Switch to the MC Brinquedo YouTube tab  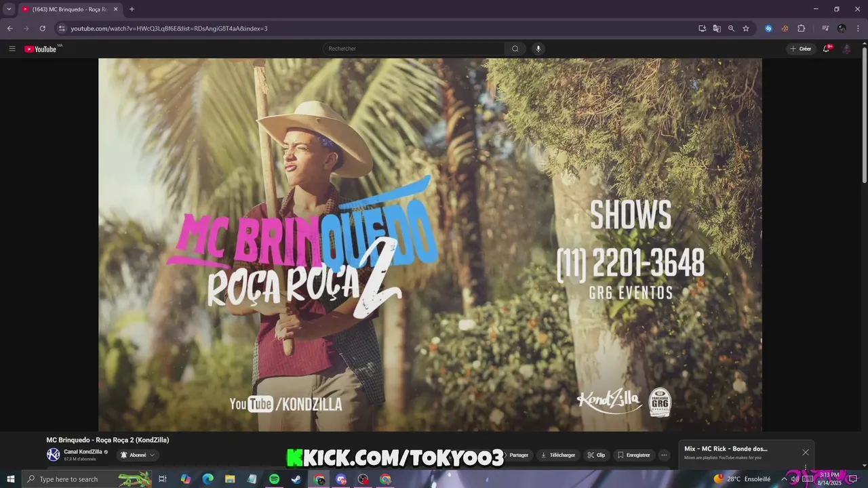[x=69, y=9]
